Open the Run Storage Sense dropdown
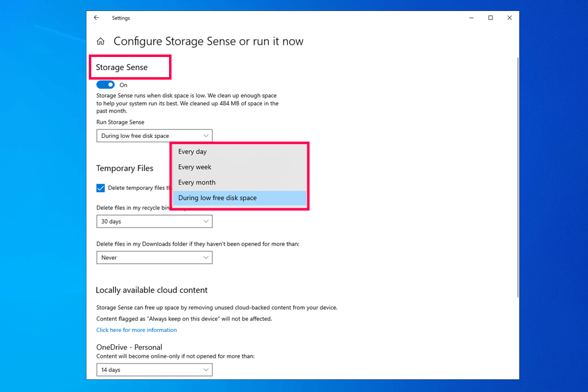The height and width of the screenshot is (392, 588). pyautogui.click(x=154, y=135)
